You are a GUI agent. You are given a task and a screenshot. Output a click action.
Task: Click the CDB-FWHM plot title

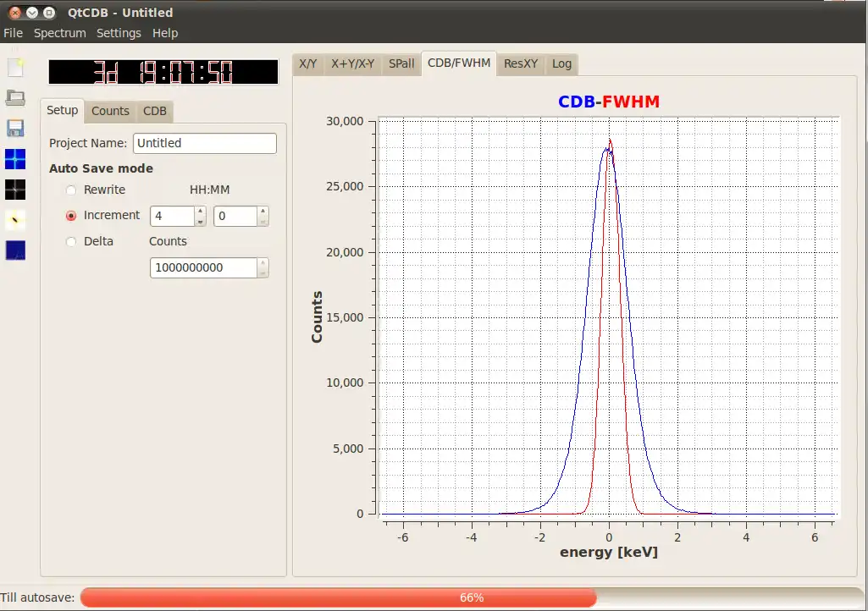click(609, 102)
